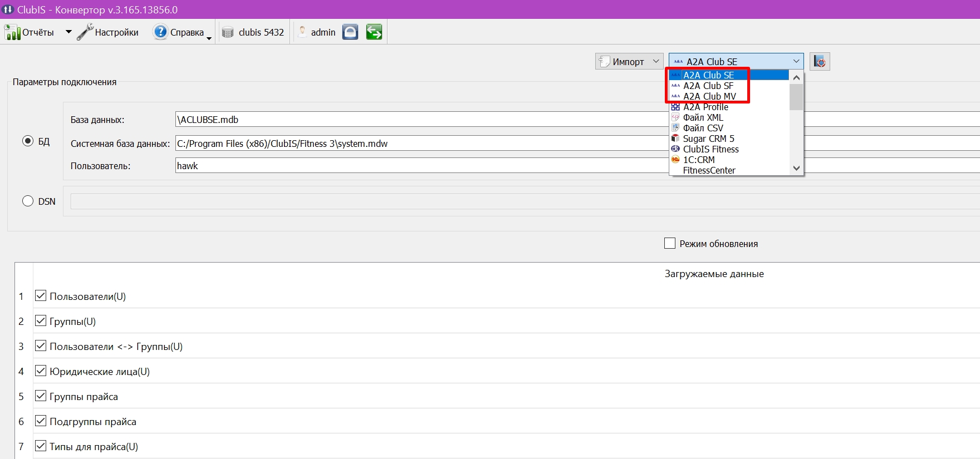Choose Файл CSV from the list
Viewport: 980px width, 459px height.
click(729, 128)
